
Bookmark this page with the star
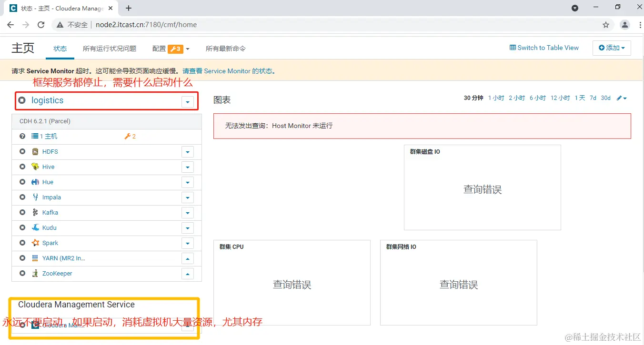(606, 25)
